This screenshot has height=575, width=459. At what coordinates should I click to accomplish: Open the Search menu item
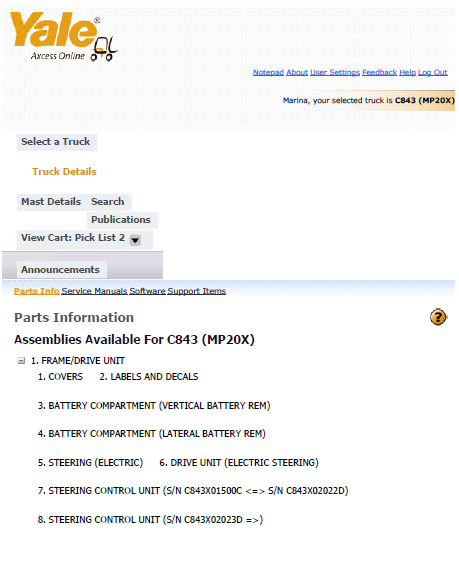[107, 202]
